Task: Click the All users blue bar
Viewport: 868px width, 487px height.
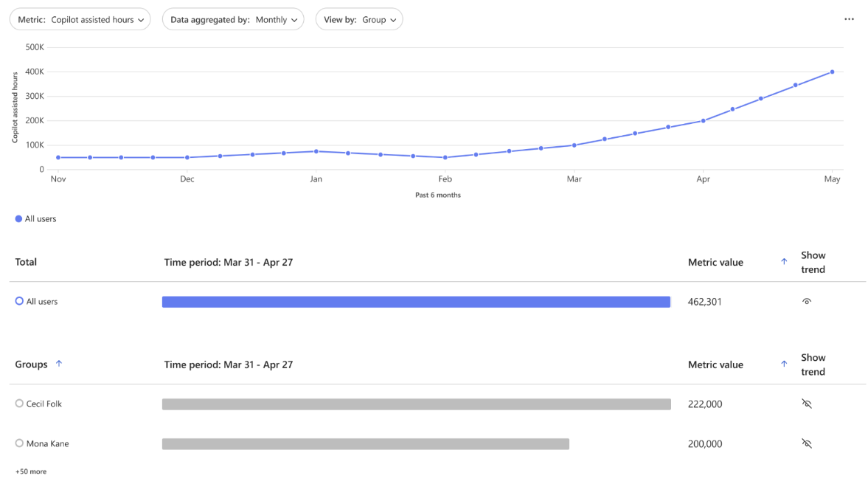Action: 416,302
